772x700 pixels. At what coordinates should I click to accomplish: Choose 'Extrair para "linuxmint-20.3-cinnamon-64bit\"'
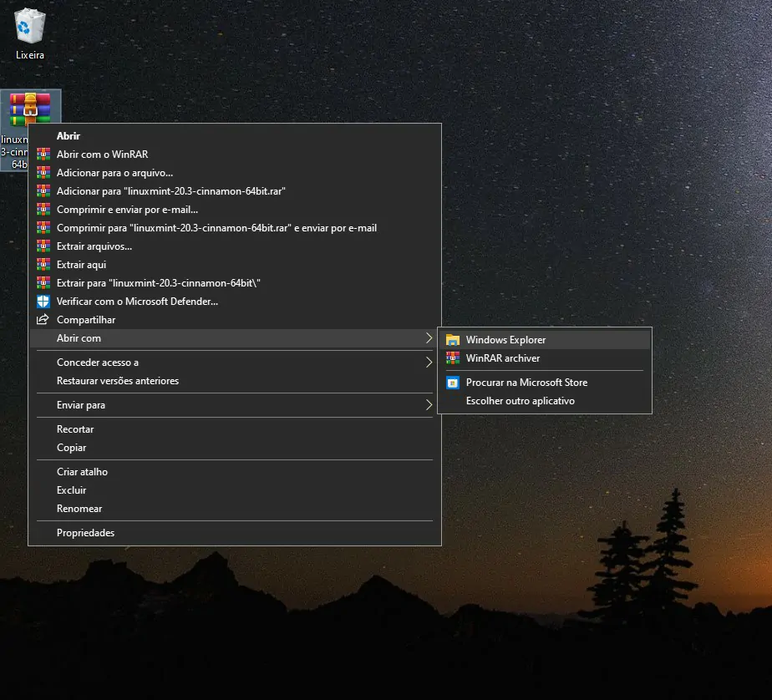(x=235, y=283)
